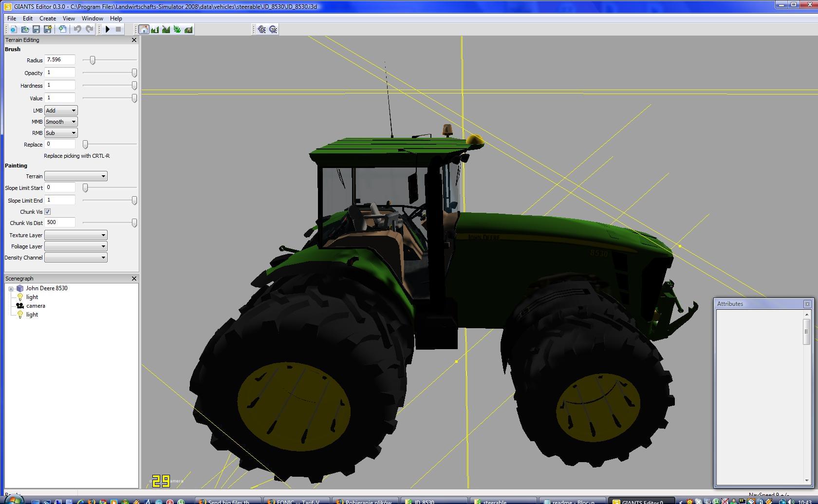Open the Window menu
Image resolution: width=818 pixels, height=504 pixels.
pos(92,19)
